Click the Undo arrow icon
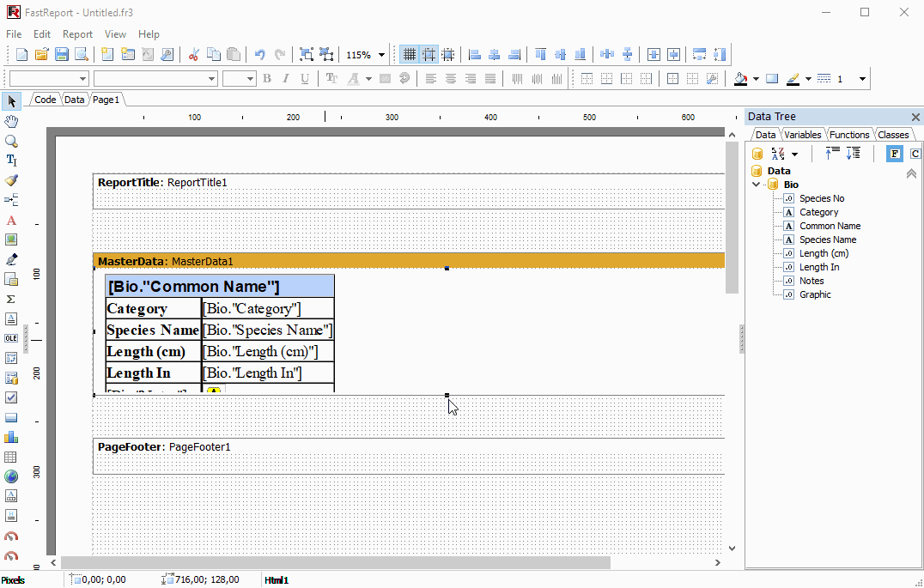This screenshot has width=924, height=588. 260,55
